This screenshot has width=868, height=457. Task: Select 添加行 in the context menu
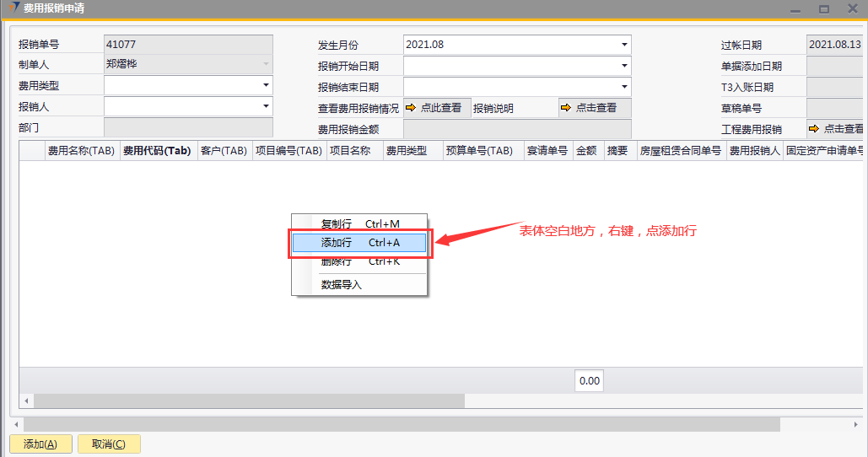[x=359, y=243]
